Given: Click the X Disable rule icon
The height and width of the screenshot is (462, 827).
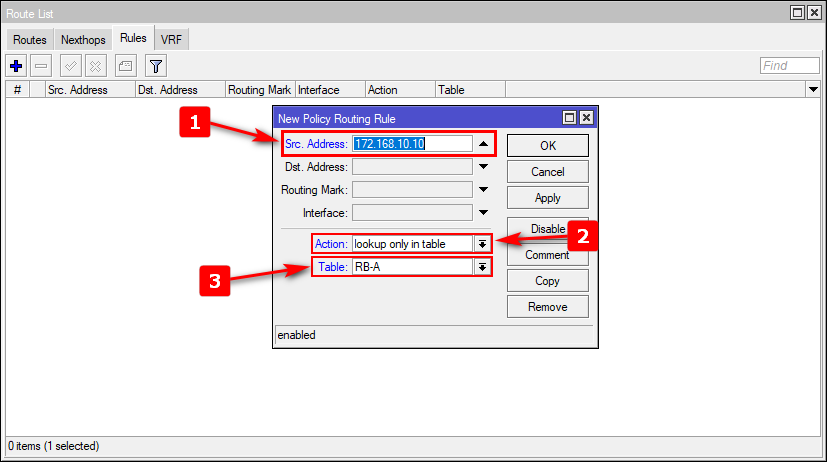Looking at the screenshot, I should (96, 66).
